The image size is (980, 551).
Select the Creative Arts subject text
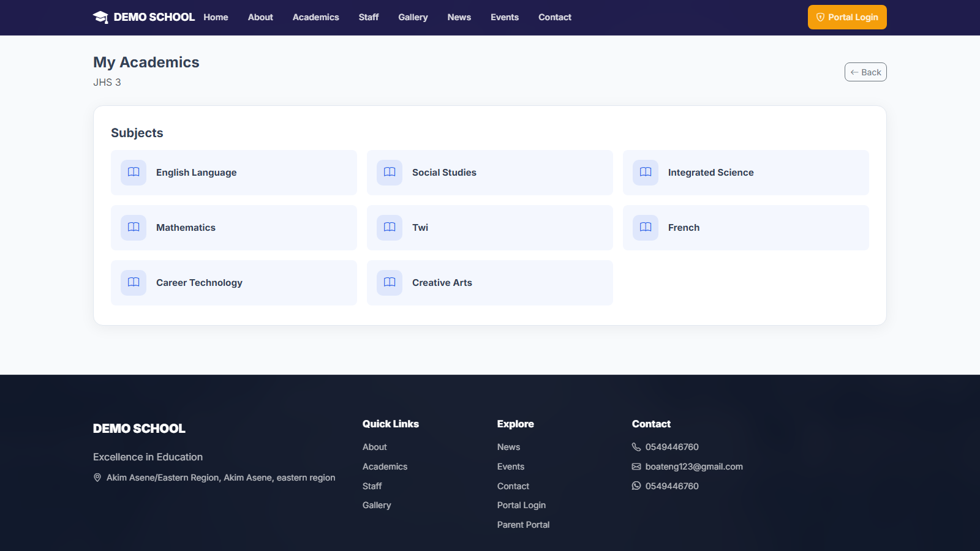pos(442,283)
